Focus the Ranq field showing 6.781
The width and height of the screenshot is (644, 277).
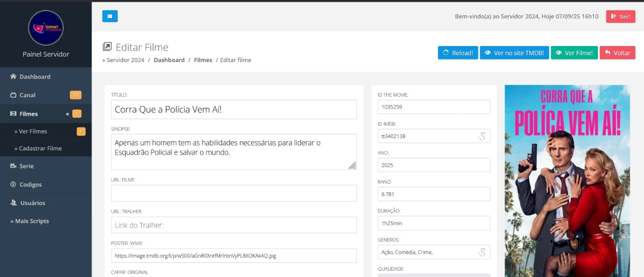tap(434, 194)
